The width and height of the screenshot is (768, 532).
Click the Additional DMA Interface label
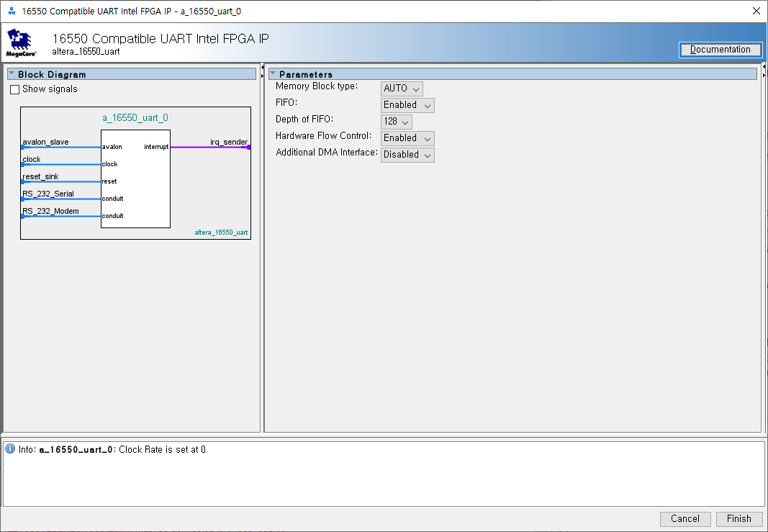pos(326,153)
